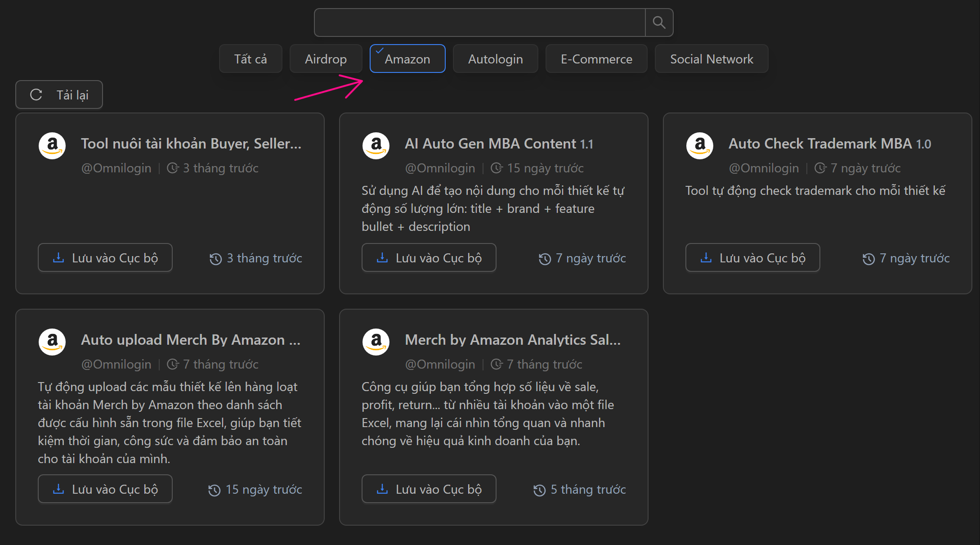
Task: Toggle the checked Amazon category filter
Action: tap(407, 59)
